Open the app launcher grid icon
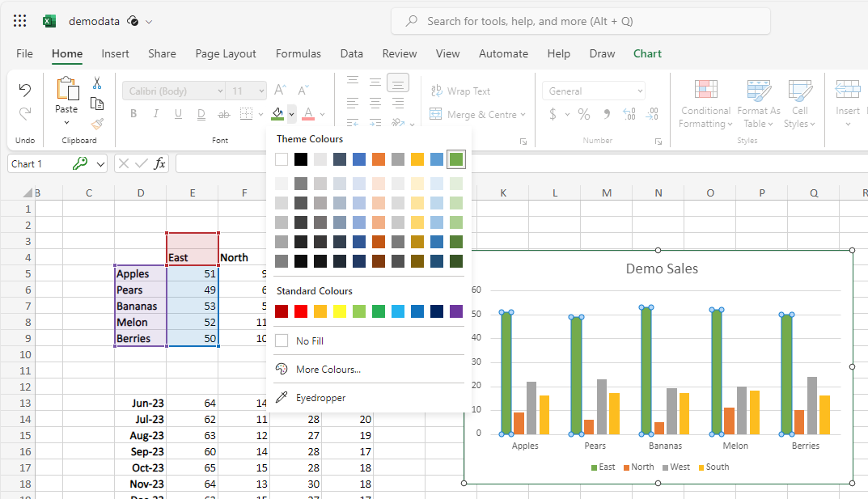This screenshot has height=499, width=868. [x=20, y=21]
